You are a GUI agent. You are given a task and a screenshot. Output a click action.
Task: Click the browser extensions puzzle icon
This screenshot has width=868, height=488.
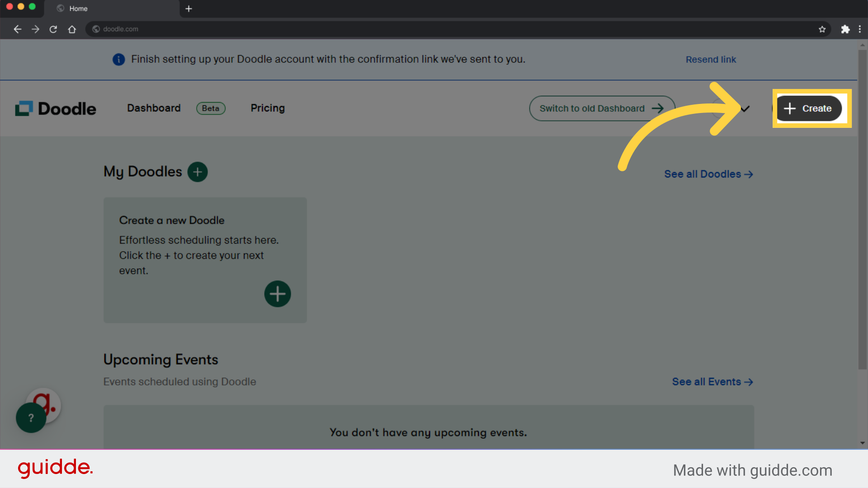click(845, 29)
